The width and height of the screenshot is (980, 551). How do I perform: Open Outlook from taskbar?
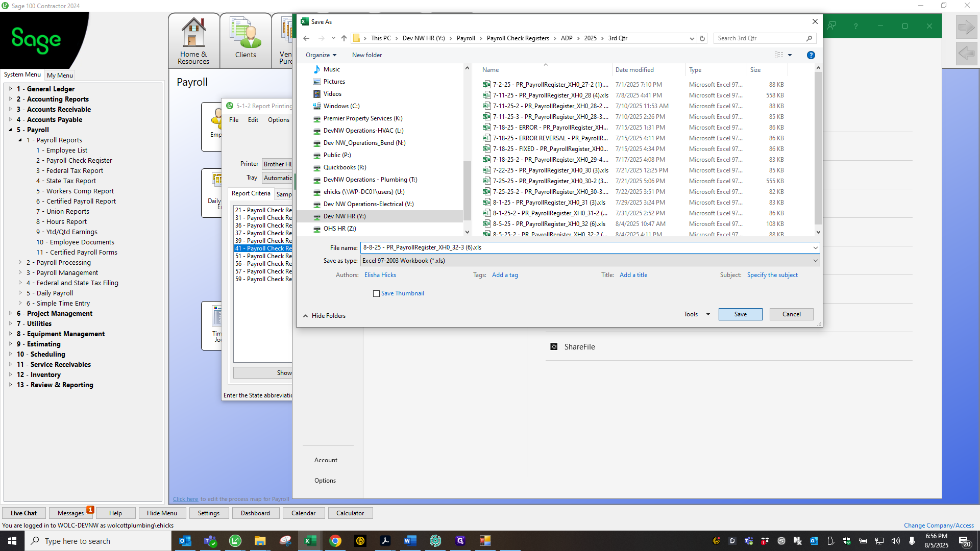pos(185,541)
